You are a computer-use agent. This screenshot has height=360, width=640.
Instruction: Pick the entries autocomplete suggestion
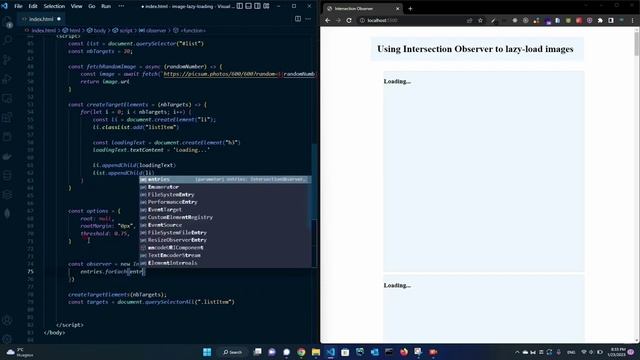225,179
